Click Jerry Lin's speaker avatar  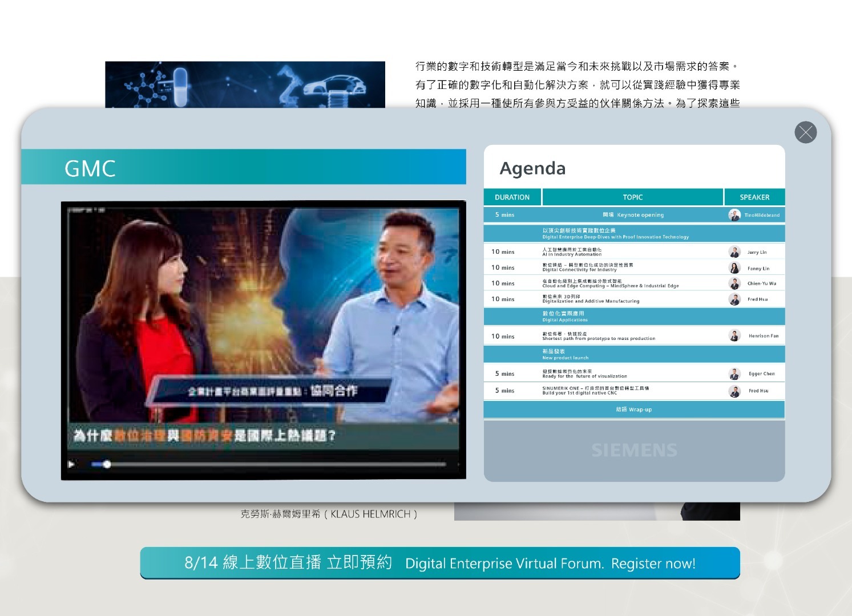[x=734, y=252]
